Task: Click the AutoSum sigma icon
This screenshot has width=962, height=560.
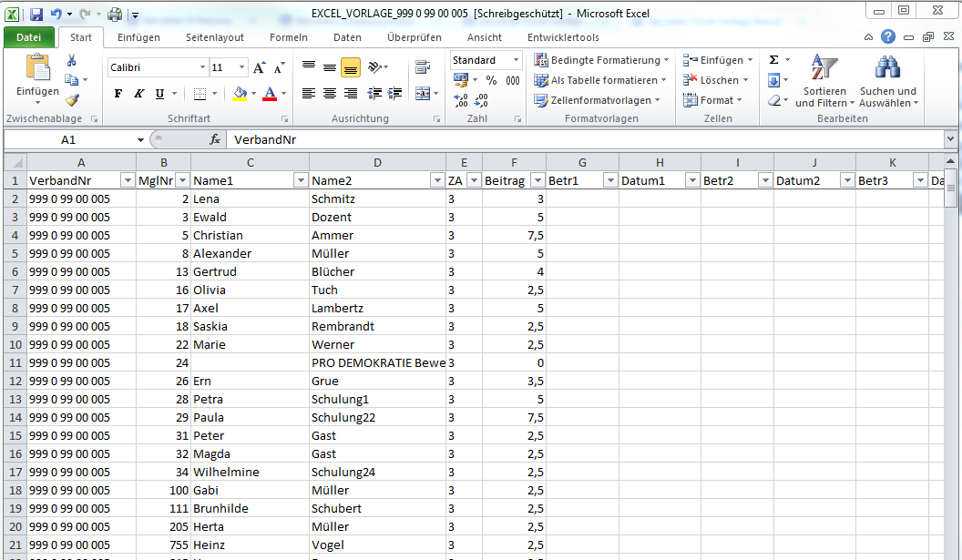Action: click(773, 60)
